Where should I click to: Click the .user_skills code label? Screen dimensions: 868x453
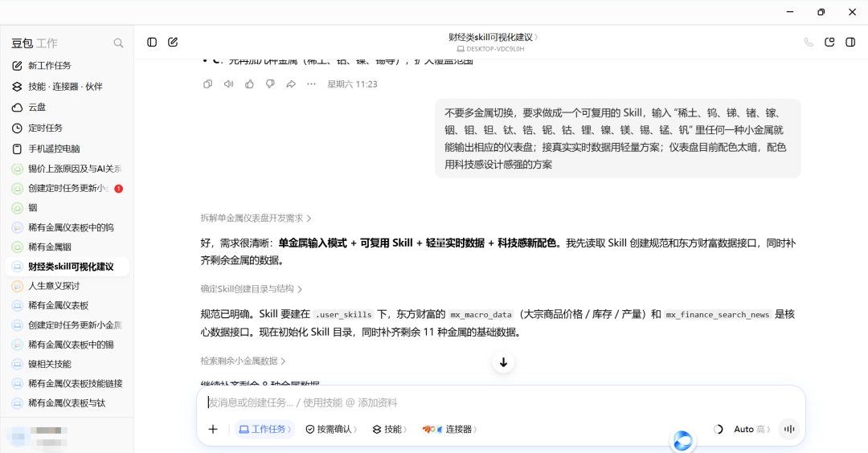343,315
